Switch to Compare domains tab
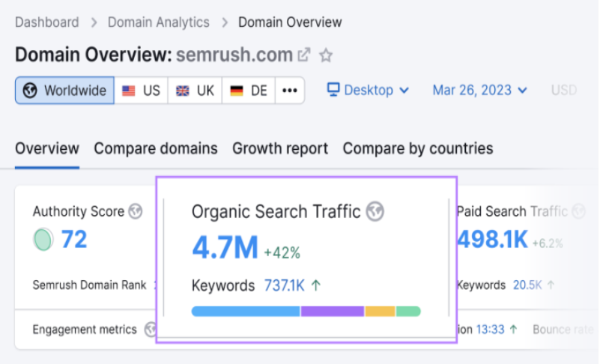This screenshot has height=364, width=600. pyautogui.click(x=155, y=148)
